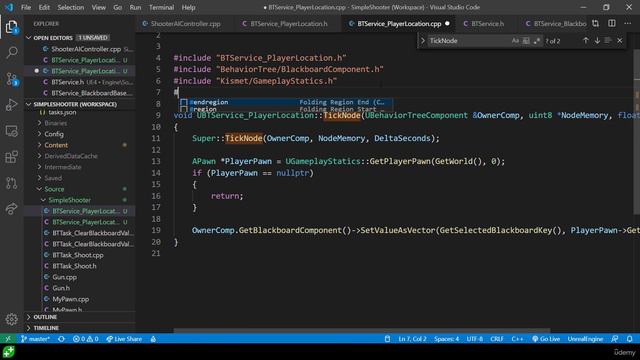Go to previous find match
The height and width of the screenshot is (360, 640).
pyautogui.click(x=586, y=40)
